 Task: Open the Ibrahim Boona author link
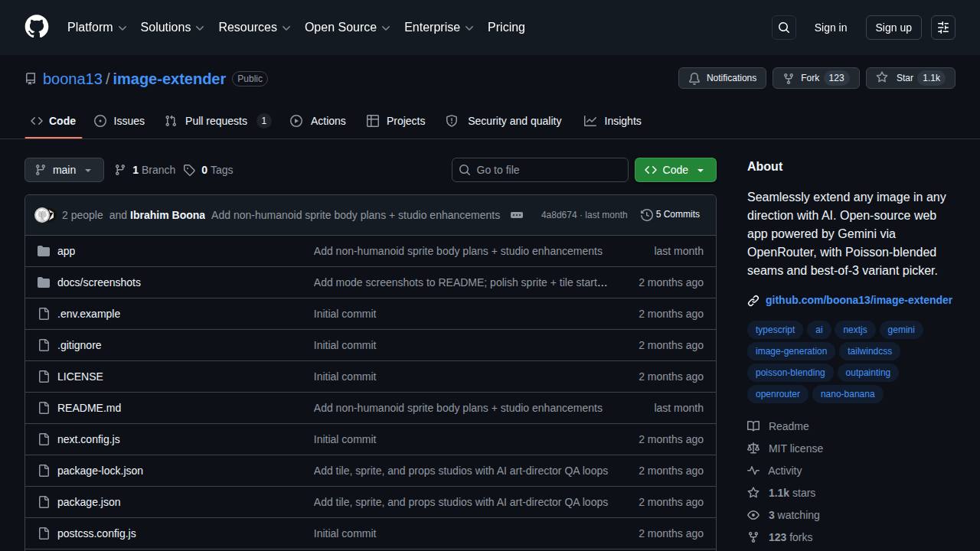coord(168,215)
